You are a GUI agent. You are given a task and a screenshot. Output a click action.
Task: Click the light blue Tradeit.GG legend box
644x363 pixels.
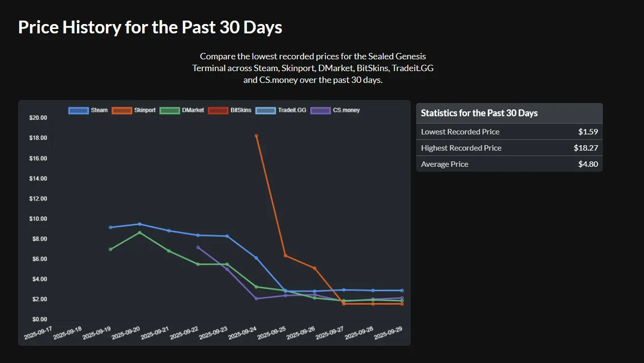point(265,110)
